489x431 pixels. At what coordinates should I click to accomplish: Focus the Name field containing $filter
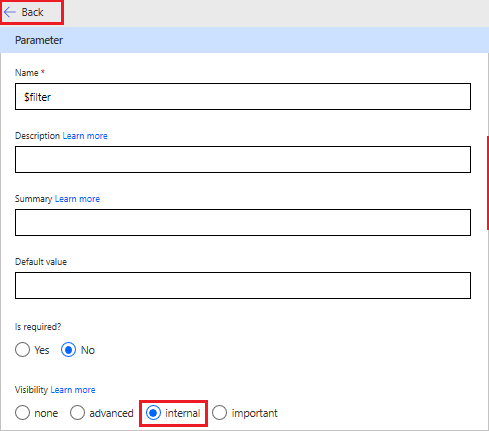pos(243,97)
